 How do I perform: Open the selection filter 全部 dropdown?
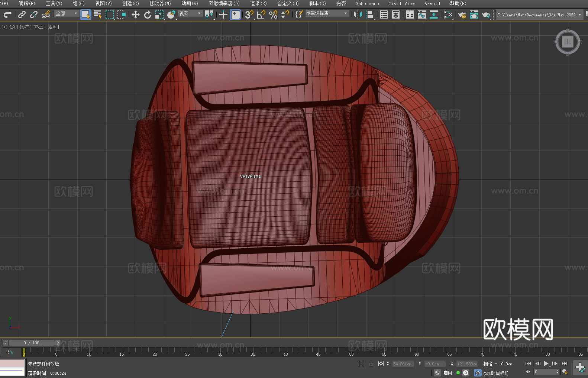click(x=67, y=13)
